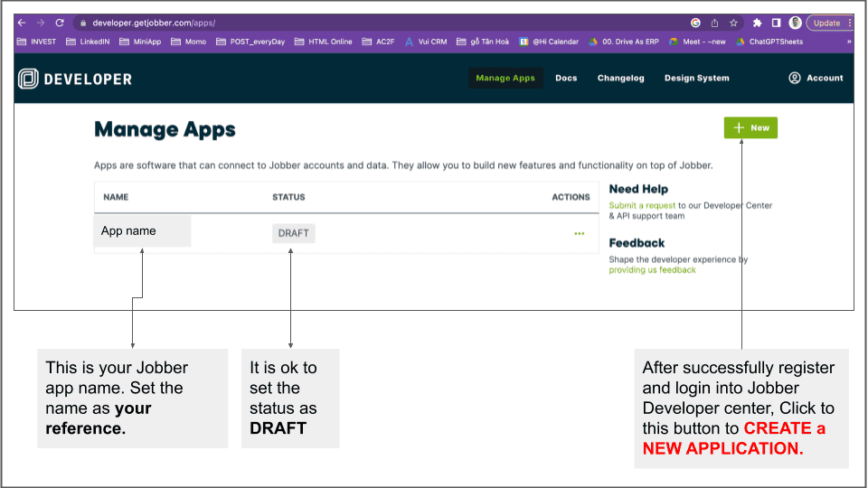The image size is (868, 488).
Task: Open the browser extensions puzzle icon
Action: tap(757, 23)
